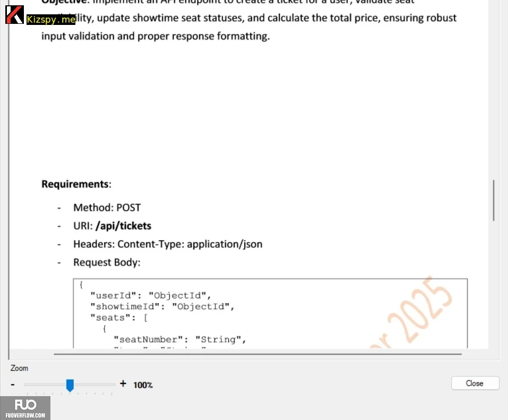Click the "seatNumber": "String" line
The width and height of the screenshot is (508, 420).
click(x=180, y=339)
